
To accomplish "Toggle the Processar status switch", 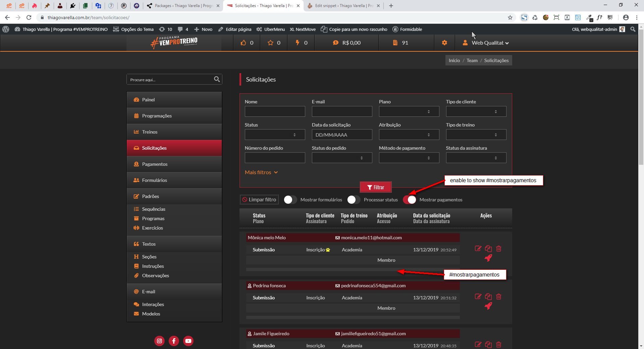I will (354, 200).
